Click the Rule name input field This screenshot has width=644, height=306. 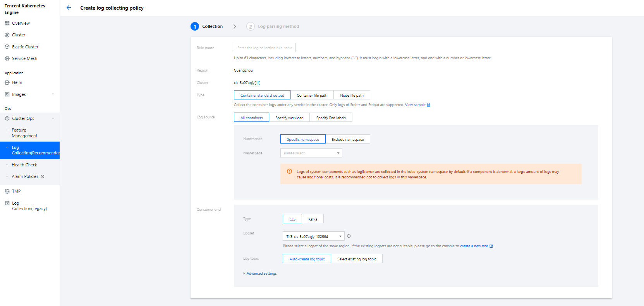click(264, 48)
